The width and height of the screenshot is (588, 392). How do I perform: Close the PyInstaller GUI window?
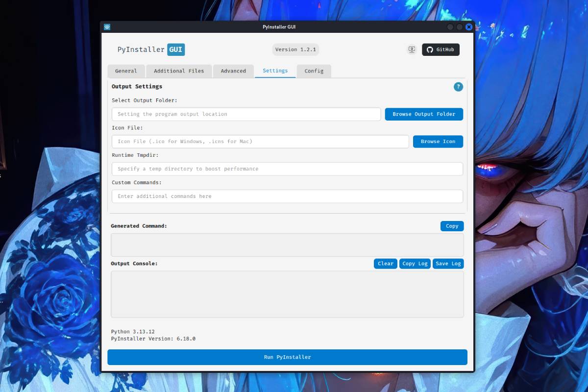[x=469, y=27]
